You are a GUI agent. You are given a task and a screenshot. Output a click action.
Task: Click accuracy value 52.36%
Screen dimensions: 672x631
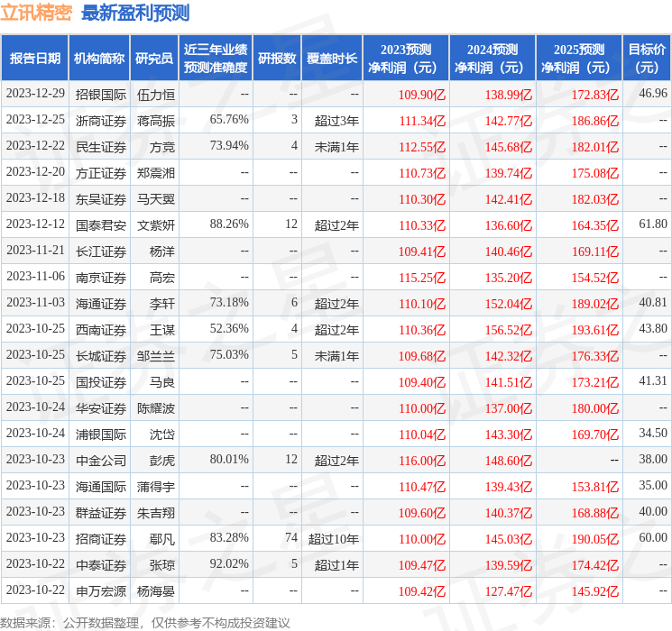click(x=229, y=328)
